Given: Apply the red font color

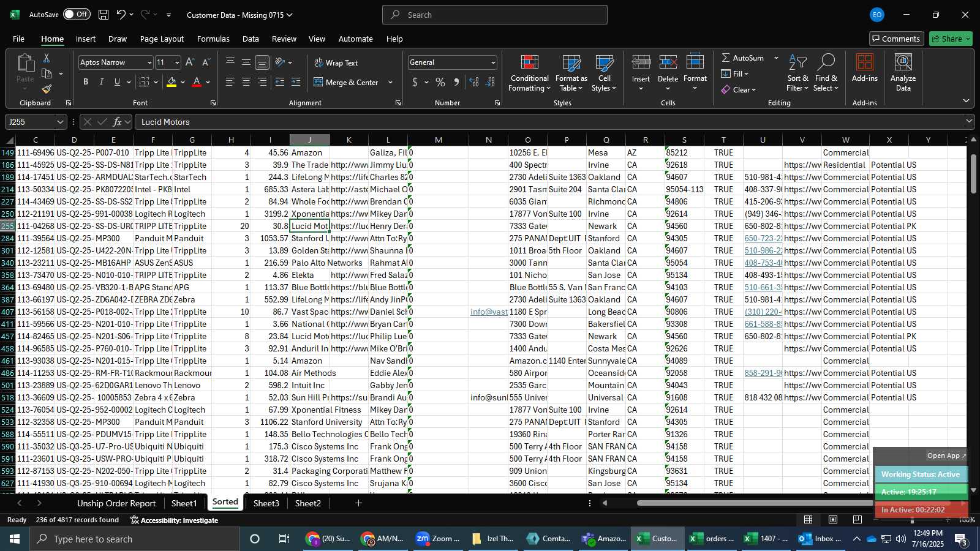Looking at the screenshot, I should 197,82.
